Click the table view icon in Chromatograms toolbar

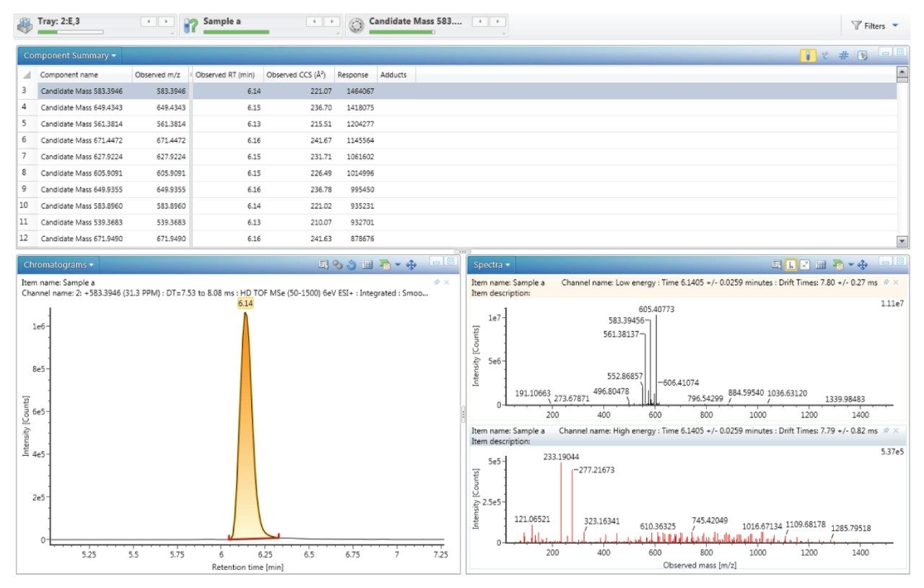coord(367,265)
